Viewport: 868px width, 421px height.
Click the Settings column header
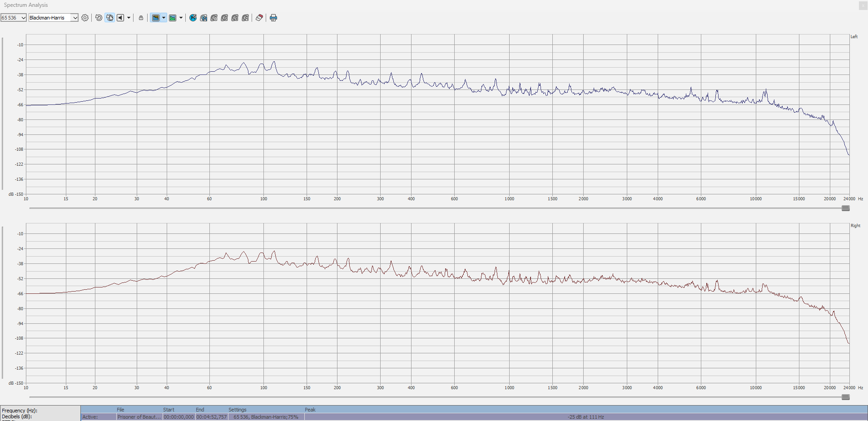pos(238,410)
